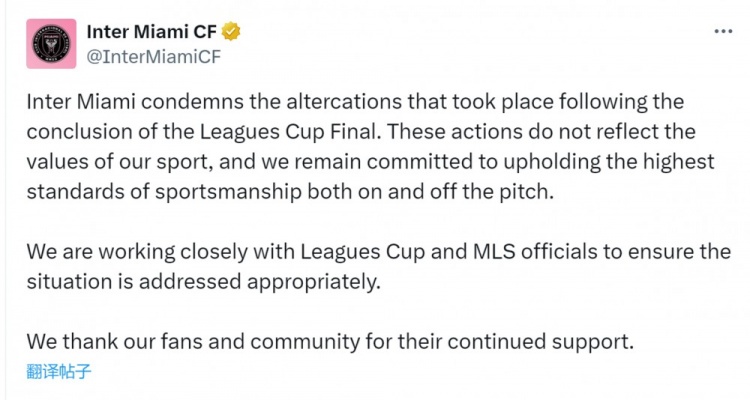This screenshot has width=750, height=400.
Task: Click the Inter Miami CF crest avatar
Action: coord(48,43)
